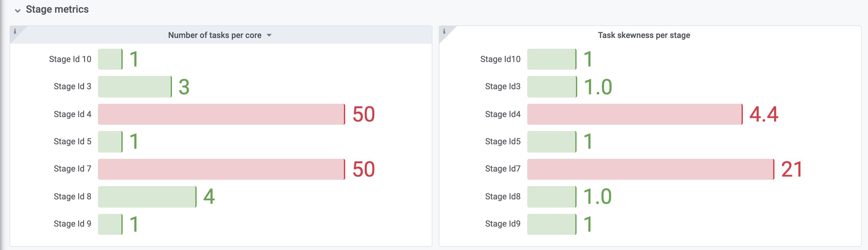
Task: Click Stage Id 5 tasks-per-core green bar
Action: click(x=110, y=141)
